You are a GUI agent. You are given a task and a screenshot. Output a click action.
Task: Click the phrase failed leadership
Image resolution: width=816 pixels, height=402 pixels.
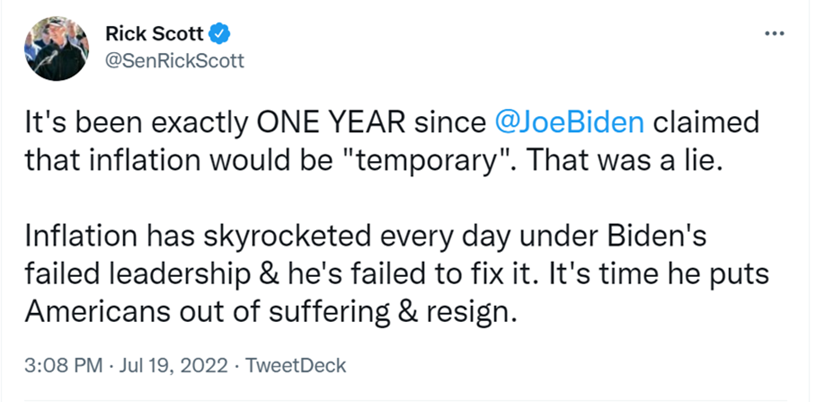pos(137,275)
